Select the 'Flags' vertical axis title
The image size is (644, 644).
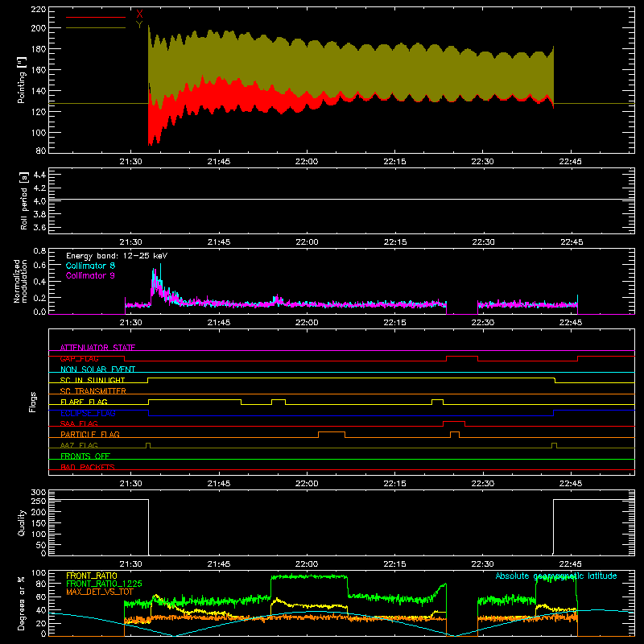tap(32, 402)
